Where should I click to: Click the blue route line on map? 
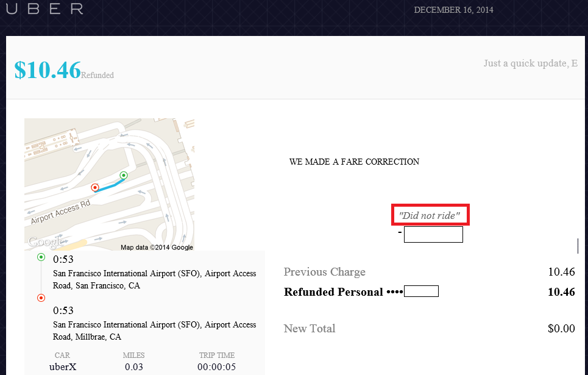pos(110,185)
